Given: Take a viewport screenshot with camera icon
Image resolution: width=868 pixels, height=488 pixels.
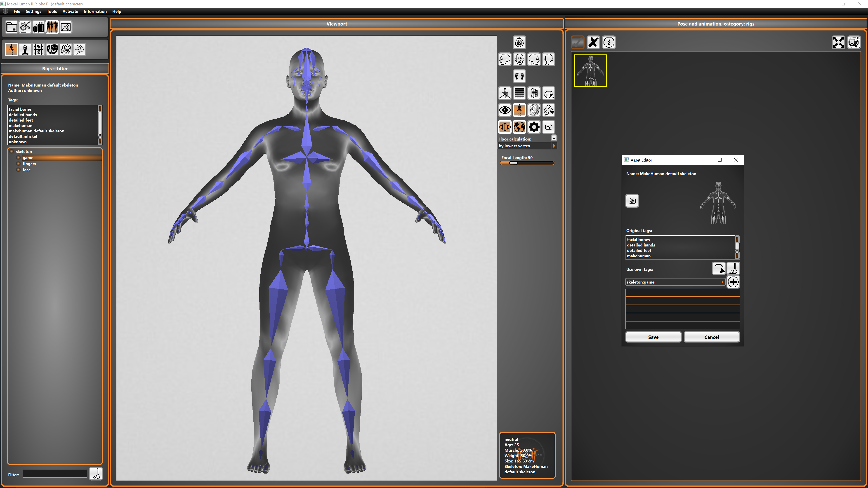Looking at the screenshot, I should [549, 127].
